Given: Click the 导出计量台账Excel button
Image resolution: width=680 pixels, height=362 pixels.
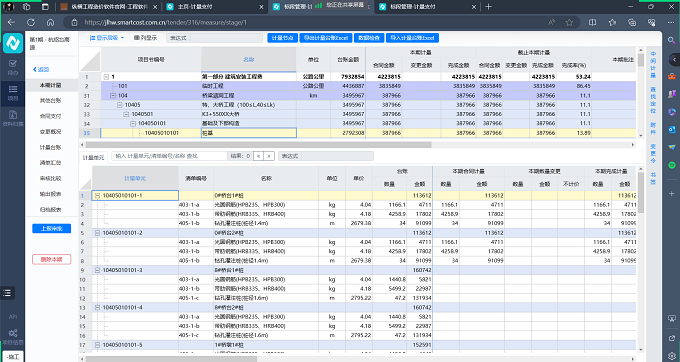Looking at the screenshot, I should pyautogui.click(x=326, y=38).
